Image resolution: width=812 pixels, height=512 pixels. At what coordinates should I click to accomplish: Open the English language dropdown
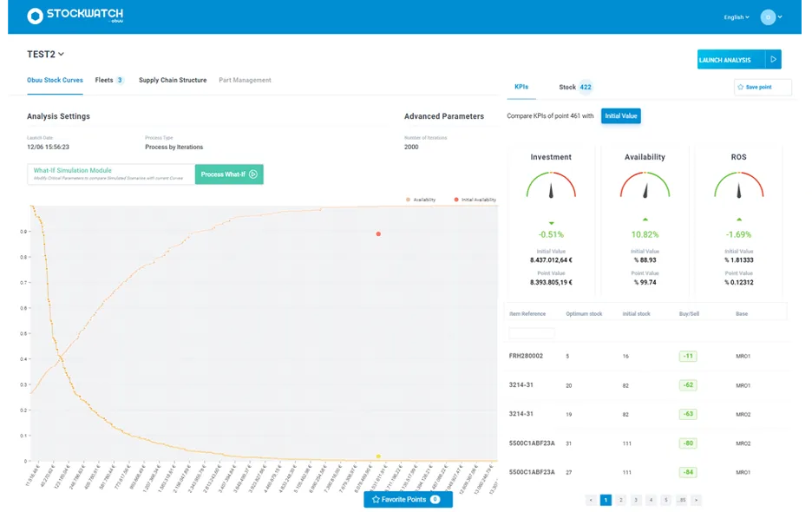tap(737, 17)
